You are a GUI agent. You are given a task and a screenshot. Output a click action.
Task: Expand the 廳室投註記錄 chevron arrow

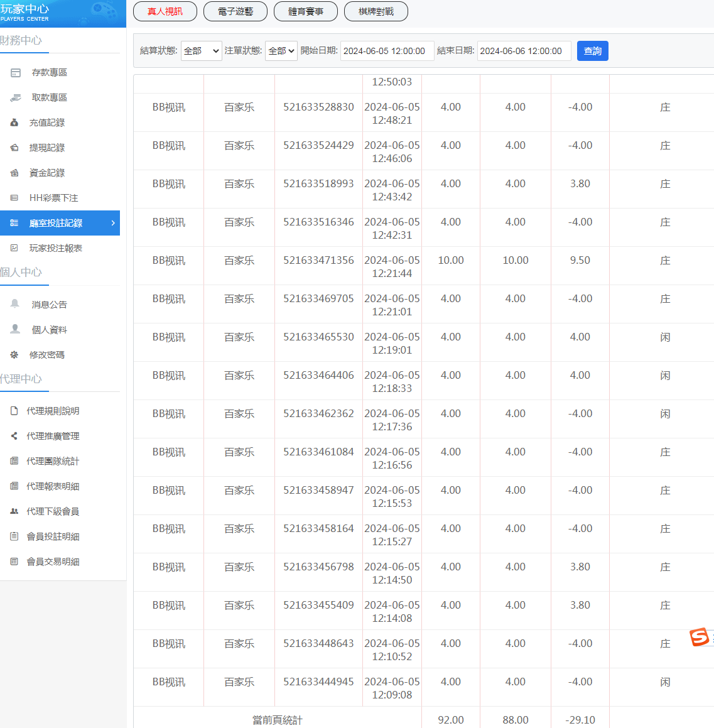(113, 223)
